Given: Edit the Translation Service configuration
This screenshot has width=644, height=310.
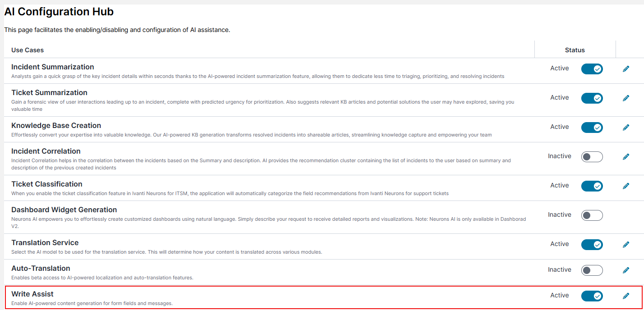Looking at the screenshot, I should [625, 245].
